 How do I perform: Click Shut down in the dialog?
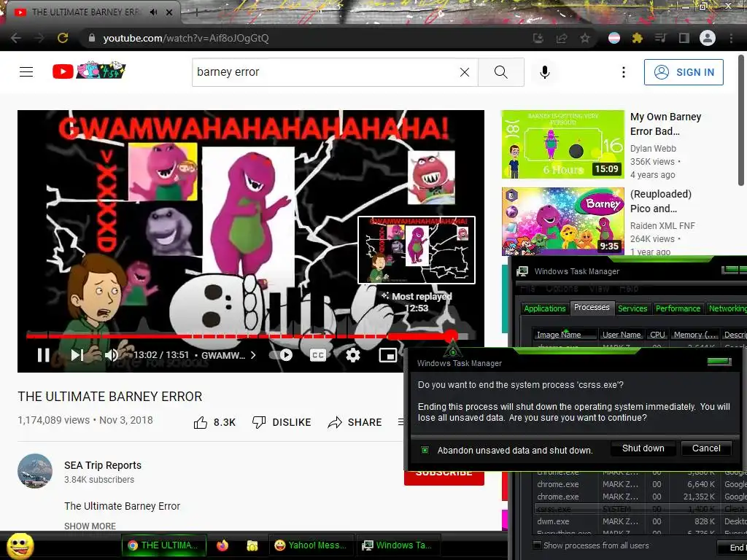tap(643, 448)
